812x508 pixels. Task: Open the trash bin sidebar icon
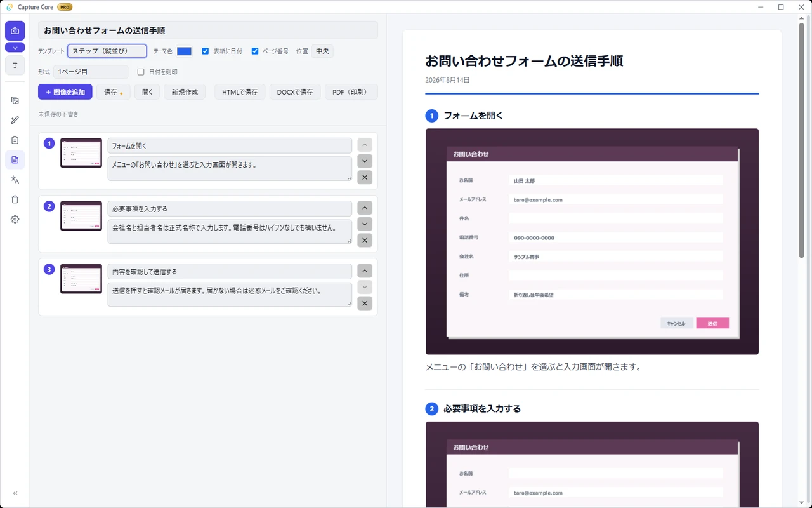(15, 199)
